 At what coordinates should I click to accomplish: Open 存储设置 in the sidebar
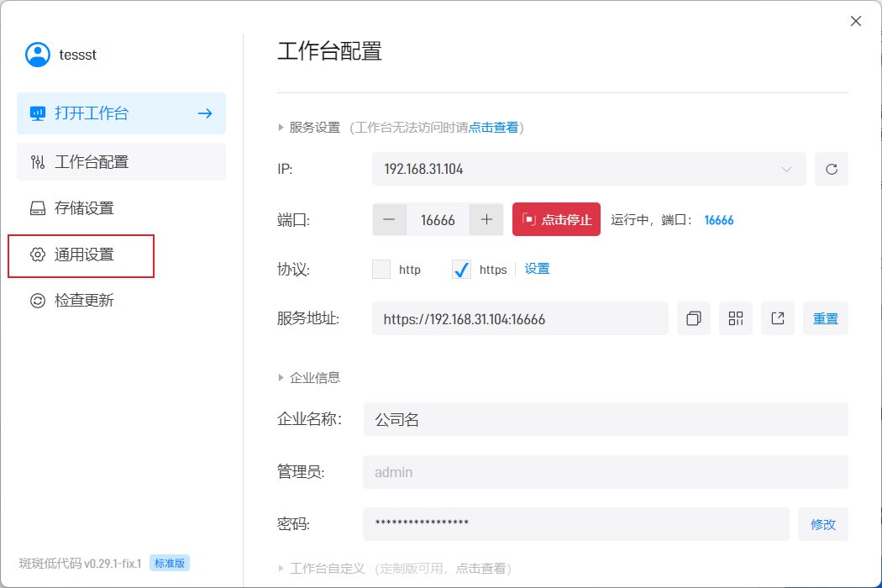(x=84, y=208)
